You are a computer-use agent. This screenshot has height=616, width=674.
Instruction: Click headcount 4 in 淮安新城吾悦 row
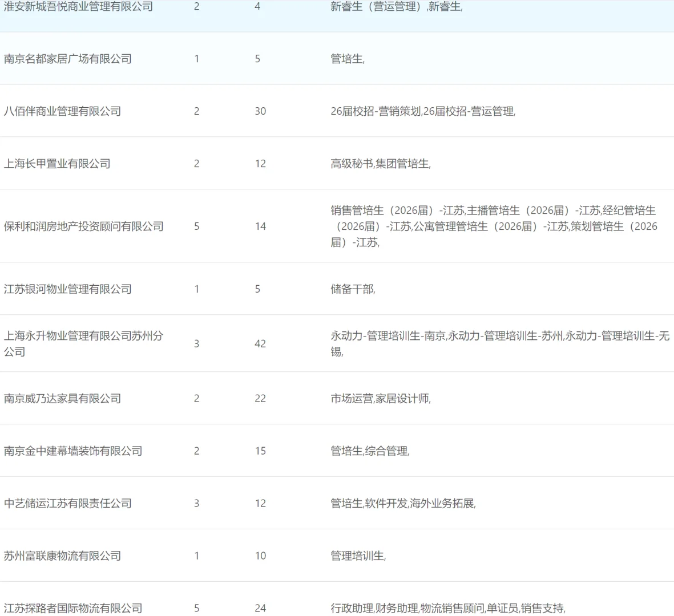point(257,6)
